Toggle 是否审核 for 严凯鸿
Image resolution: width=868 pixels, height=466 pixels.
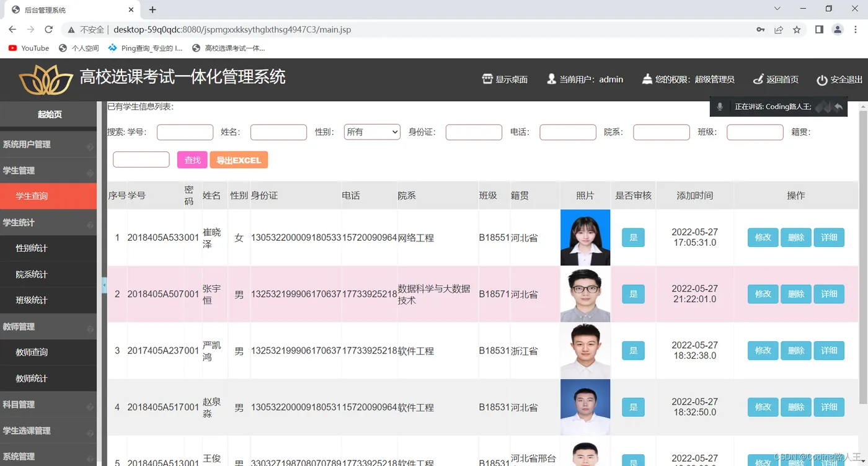633,351
